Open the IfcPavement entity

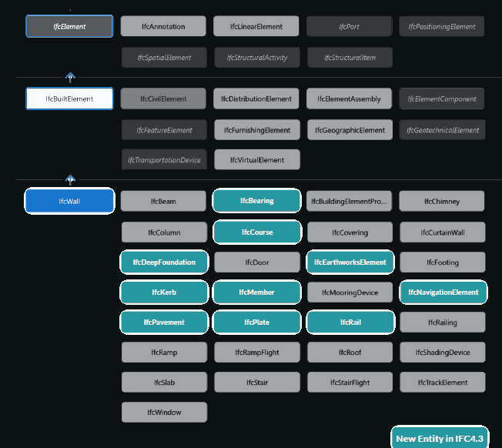(164, 322)
